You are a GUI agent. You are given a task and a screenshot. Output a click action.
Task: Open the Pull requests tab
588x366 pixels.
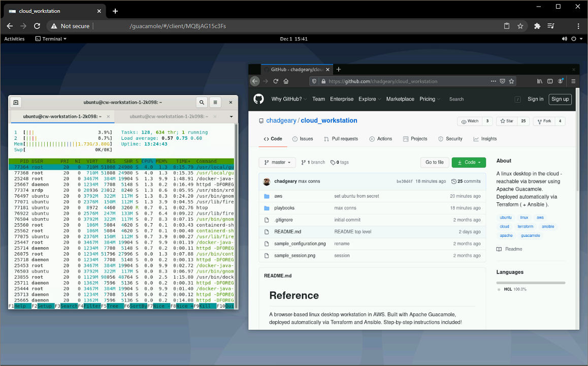click(x=341, y=139)
